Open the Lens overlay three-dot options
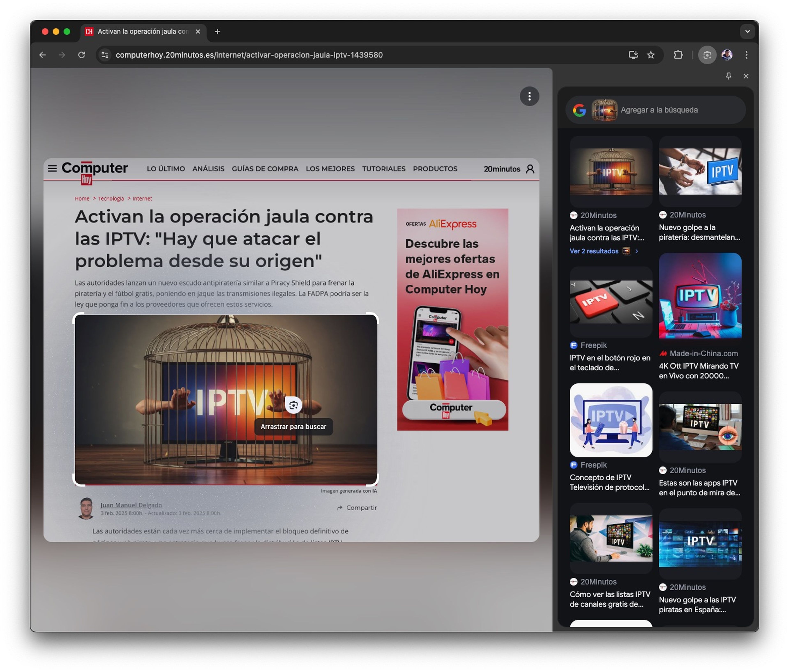Viewport: 789px width, 672px height. point(529,96)
